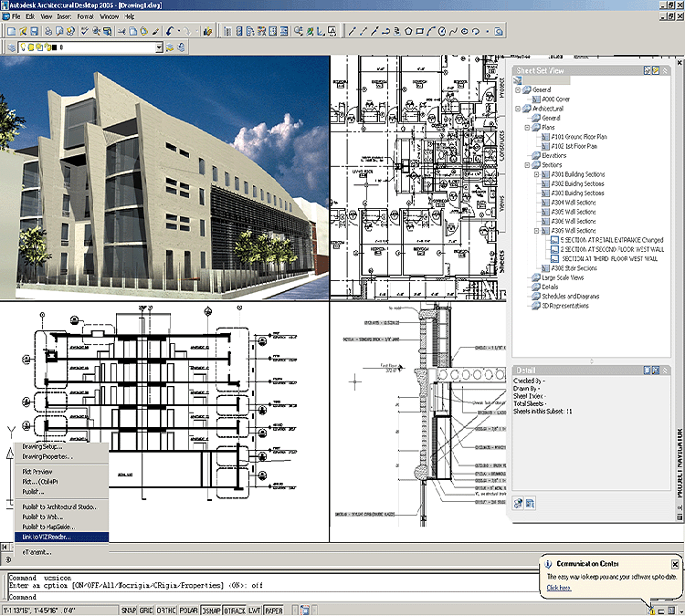
Task: Create a new drawing with QNew icon
Action: click(12, 31)
